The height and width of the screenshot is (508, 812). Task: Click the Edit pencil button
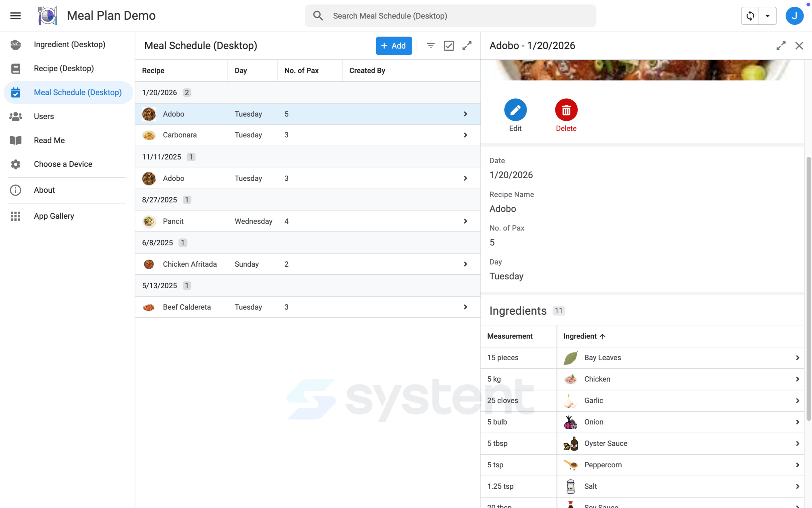pos(515,110)
